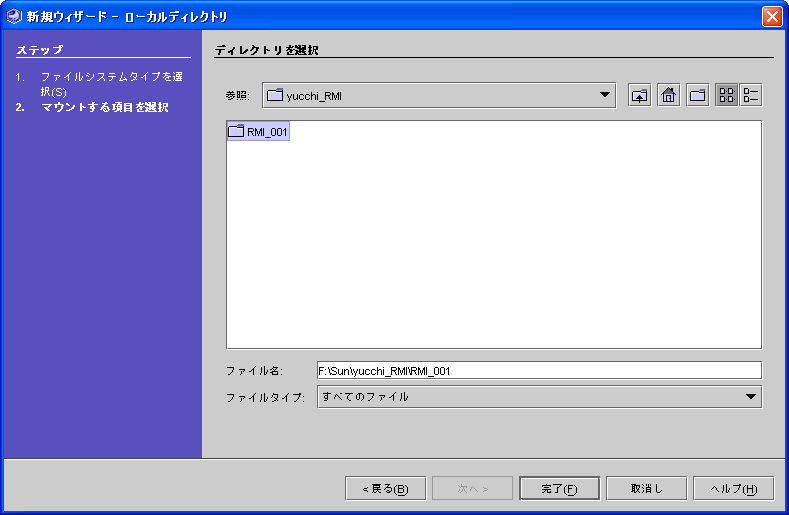Select step 2 マウントする項目を選択
789x515 pixels.
tap(104, 107)
